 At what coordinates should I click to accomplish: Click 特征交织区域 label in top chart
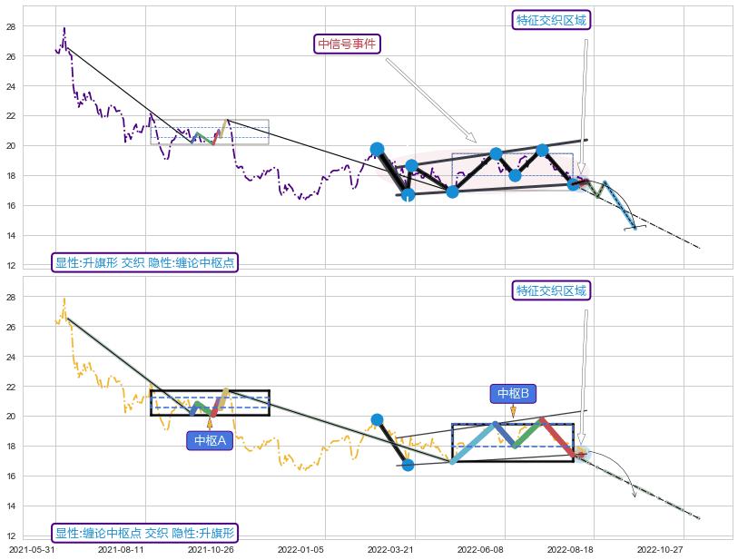(551, 20)
